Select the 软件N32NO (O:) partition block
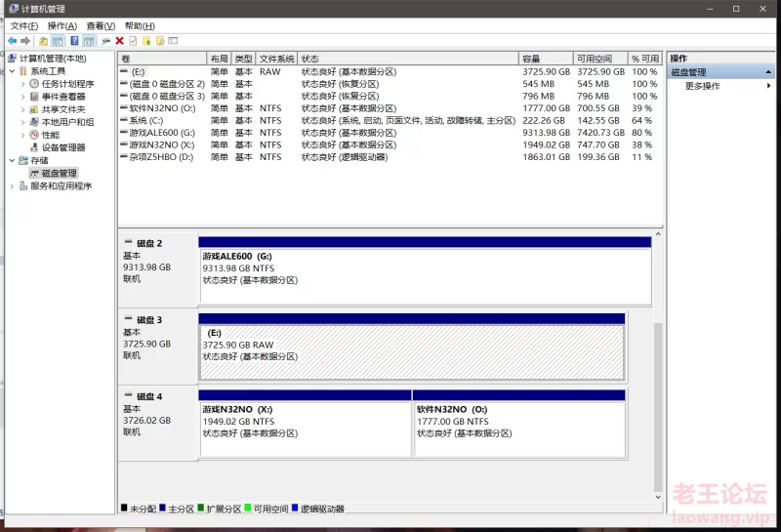Viewport: 781px width, 532px height. pyautogui.click(x=519, y=424)
